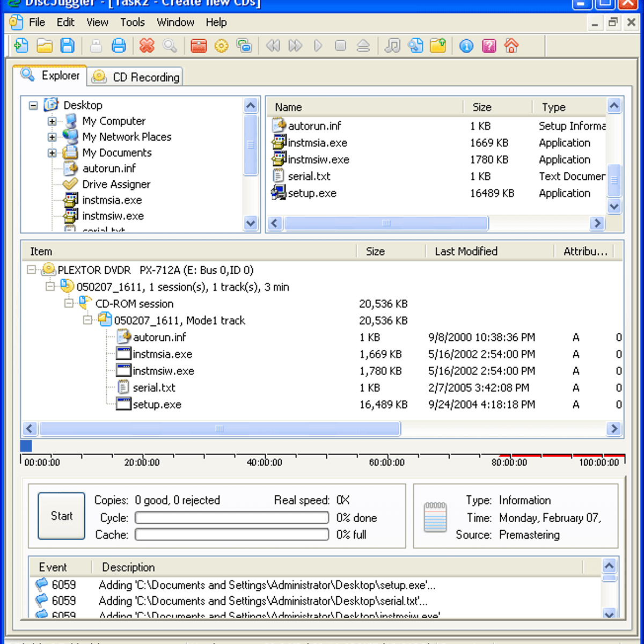Click the notepad information log icon
The height and width of the screenshot is (644, 644).
435,517
